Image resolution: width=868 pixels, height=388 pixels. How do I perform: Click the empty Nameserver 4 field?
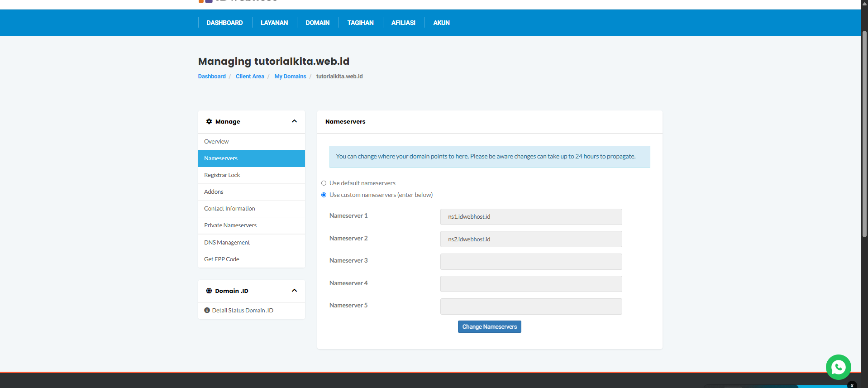click(531, 284)
